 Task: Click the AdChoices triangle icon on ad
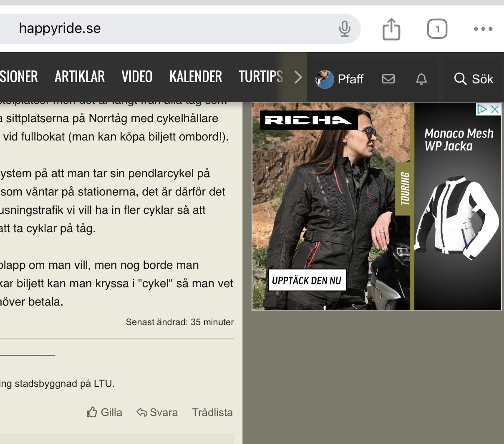coord(482,109)
